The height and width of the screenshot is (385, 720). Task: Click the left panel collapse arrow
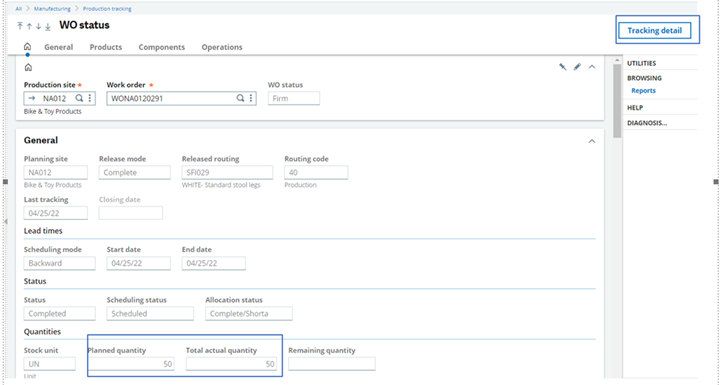(x=6, y=221)
